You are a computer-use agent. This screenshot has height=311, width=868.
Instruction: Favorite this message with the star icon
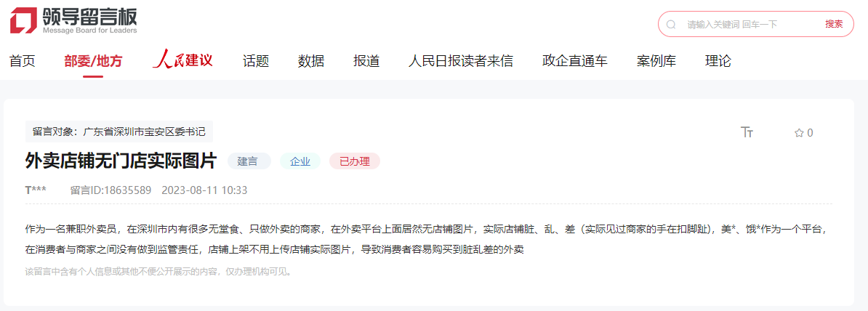(799, 133)
